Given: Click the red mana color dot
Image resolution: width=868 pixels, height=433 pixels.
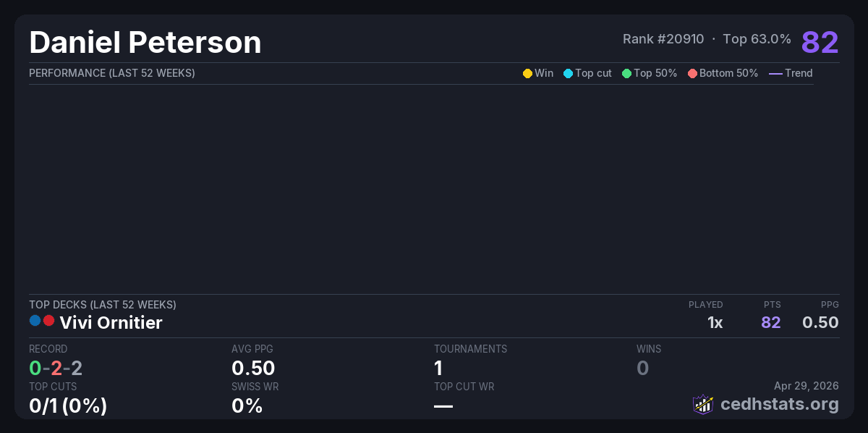Looking at the screenshot, I should point(49,321).
